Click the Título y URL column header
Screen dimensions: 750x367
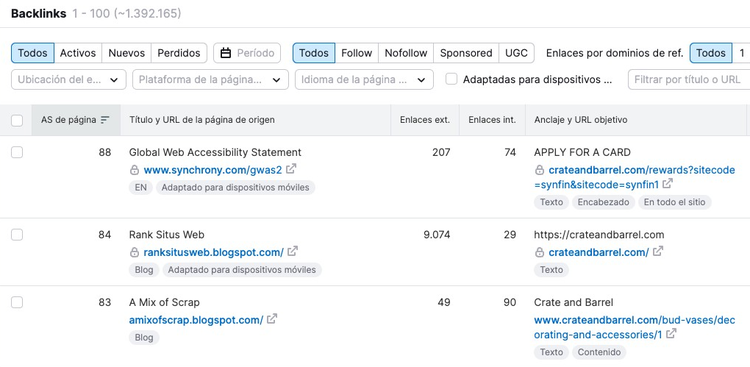pos(255,120)
